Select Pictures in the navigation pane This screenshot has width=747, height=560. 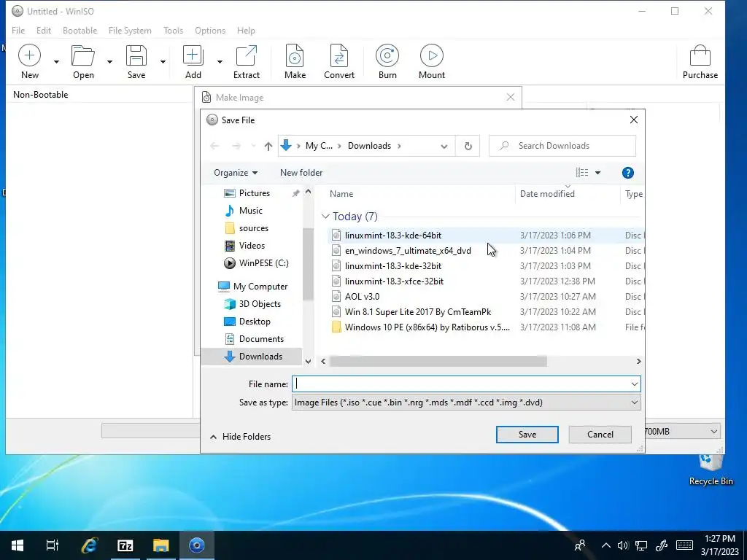[255, 192]
